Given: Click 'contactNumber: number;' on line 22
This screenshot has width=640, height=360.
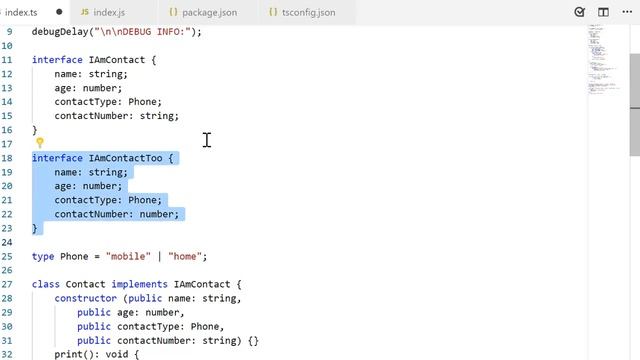Looking at the screenshot, I should click(x=117, y=214).
